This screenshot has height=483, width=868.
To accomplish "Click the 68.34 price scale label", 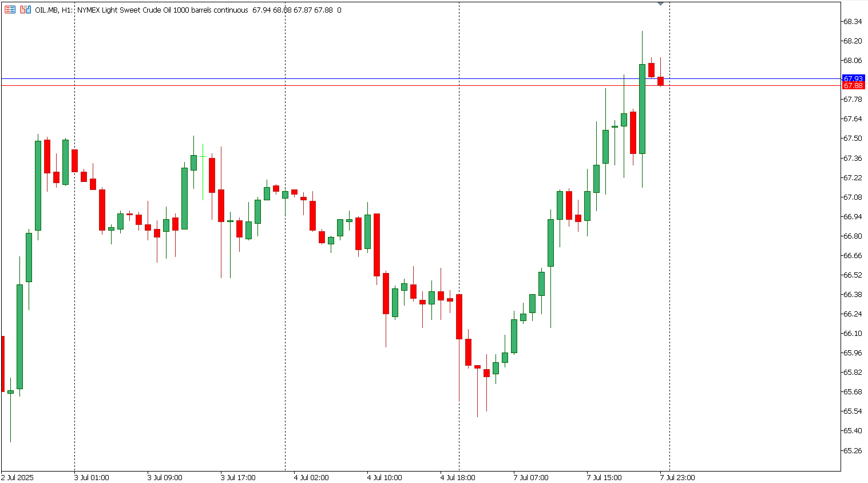I will (853, 22).
